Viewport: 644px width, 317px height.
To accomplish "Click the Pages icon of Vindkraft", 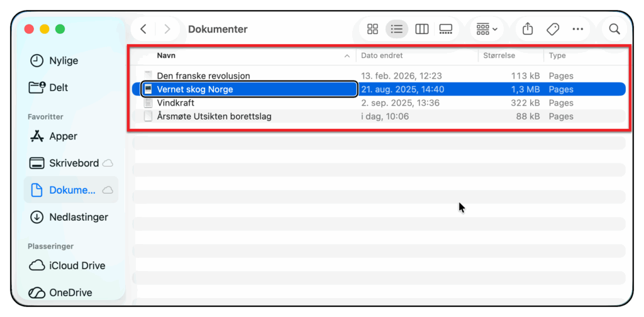I will [148, 103].
